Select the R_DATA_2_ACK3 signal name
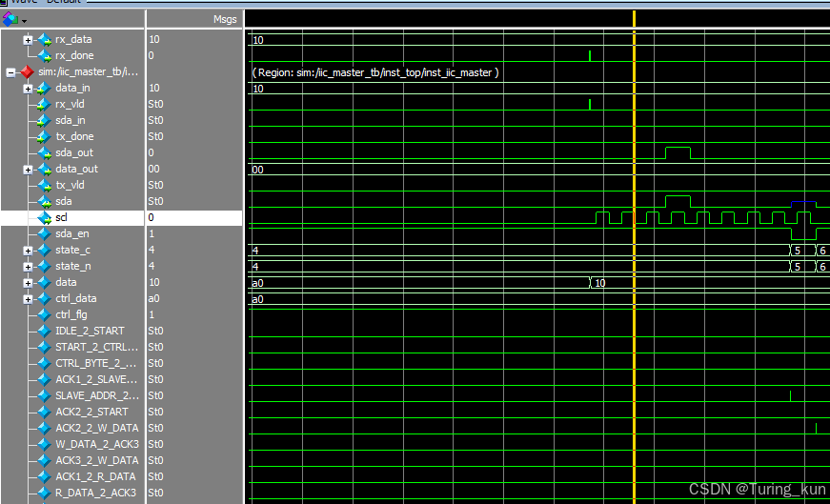 (x=96, y=493)
